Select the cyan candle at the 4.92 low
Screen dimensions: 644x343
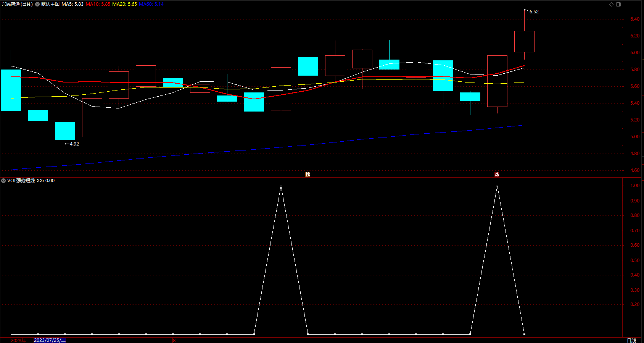[65, 131]
